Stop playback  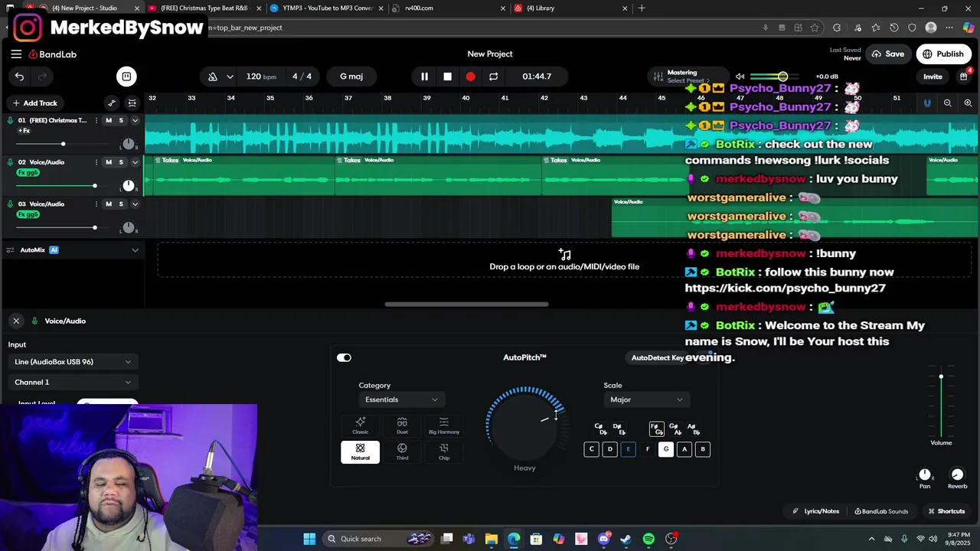click(x=448, y=77)
